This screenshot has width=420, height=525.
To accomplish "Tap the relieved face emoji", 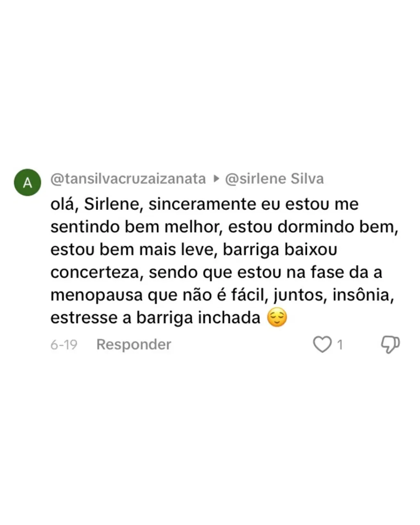I will (277, 318).
